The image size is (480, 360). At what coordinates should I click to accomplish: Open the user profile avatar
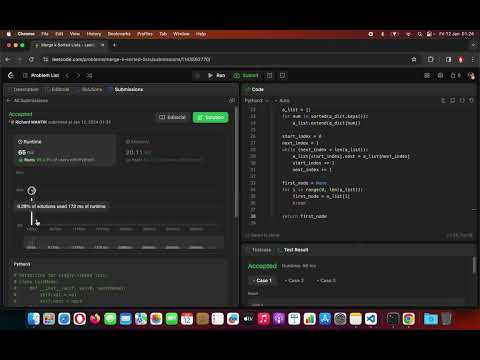[471, 76]
